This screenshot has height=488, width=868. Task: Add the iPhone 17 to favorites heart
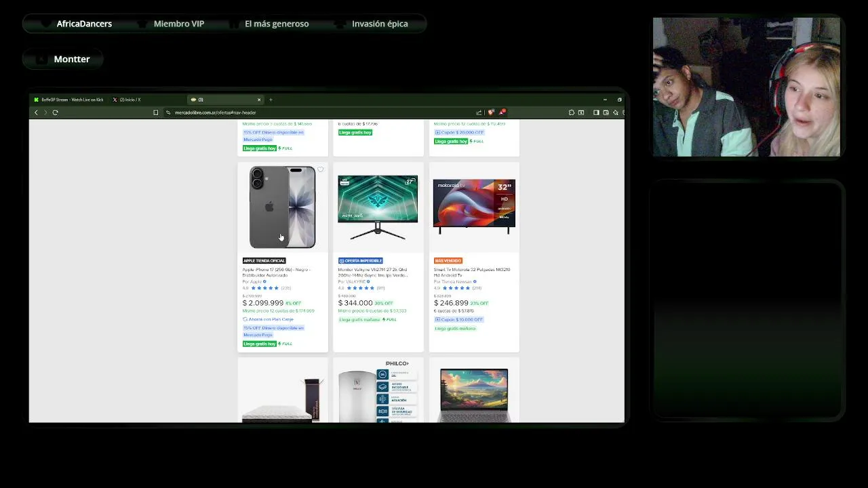click(320, 169)
